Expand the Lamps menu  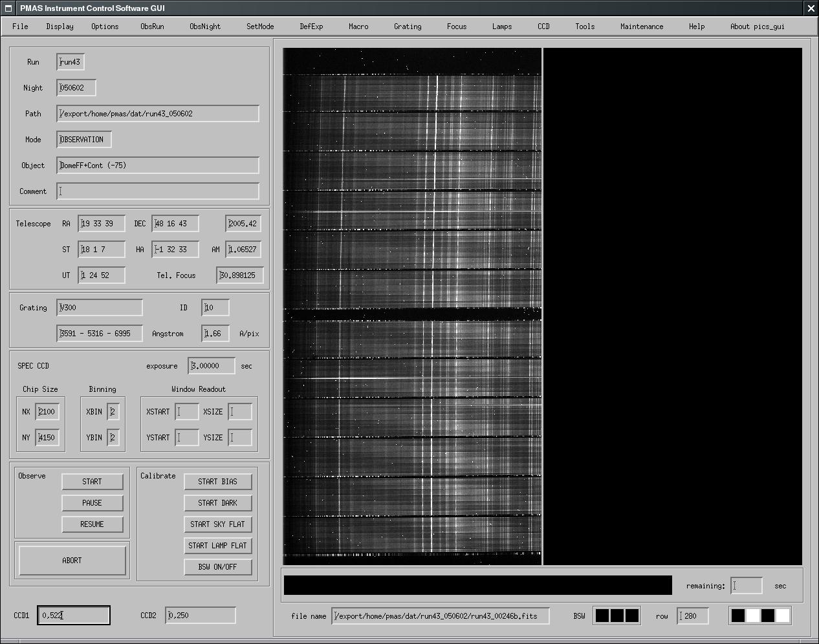coord(501,27)
